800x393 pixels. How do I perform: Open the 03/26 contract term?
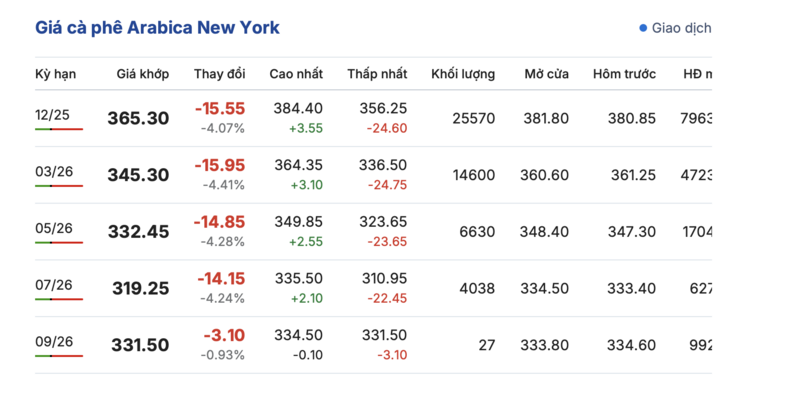click(54, 171)
